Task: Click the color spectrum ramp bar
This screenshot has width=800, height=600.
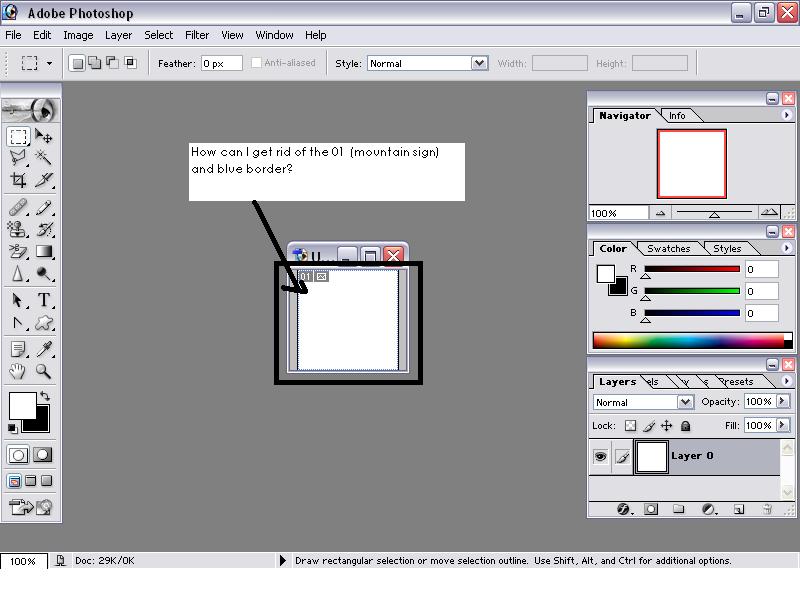Action: (x=690, y=341)
